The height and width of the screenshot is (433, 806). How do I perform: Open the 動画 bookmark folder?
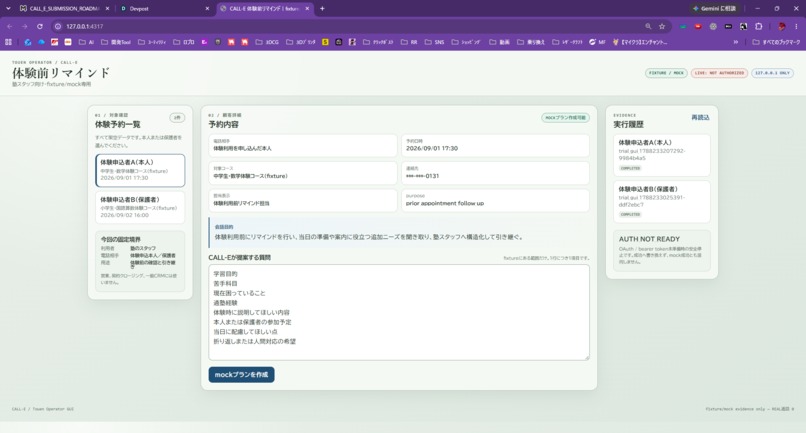click(500, 42)
